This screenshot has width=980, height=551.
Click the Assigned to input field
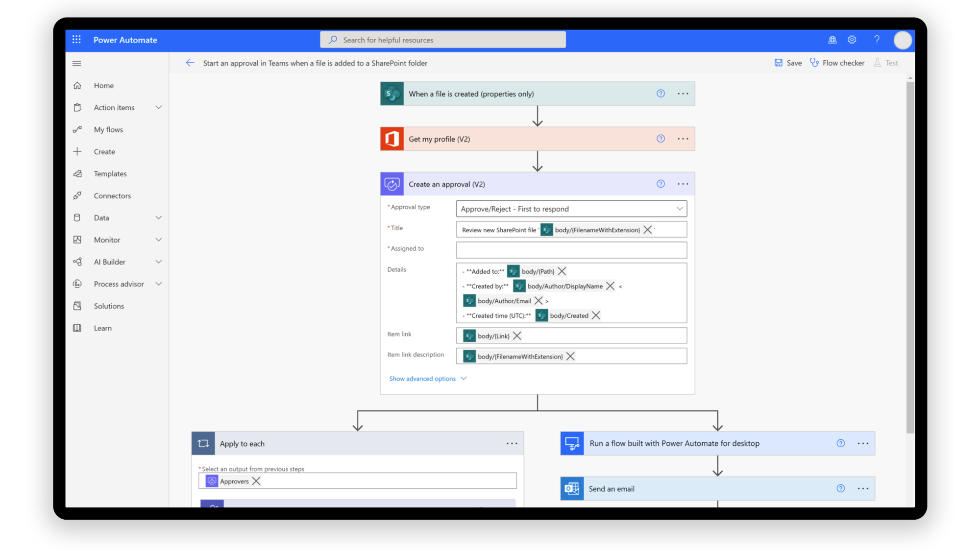[571, 250]
